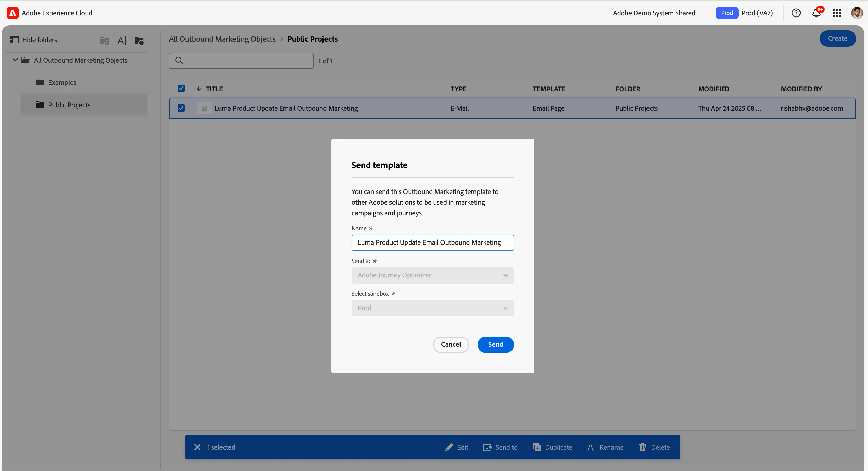Click the rename folder icon
The height and width of the screenshot is (471, 868).
point(122,41)
